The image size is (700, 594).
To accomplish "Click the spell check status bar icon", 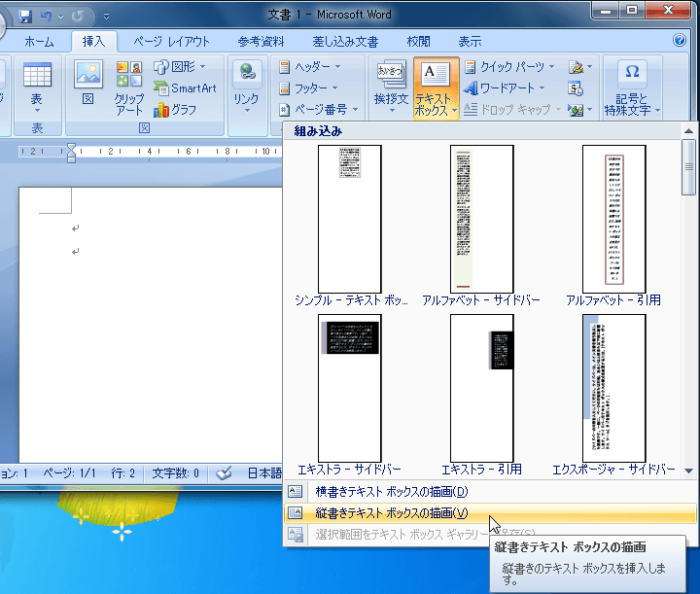I will coord(224,473).
